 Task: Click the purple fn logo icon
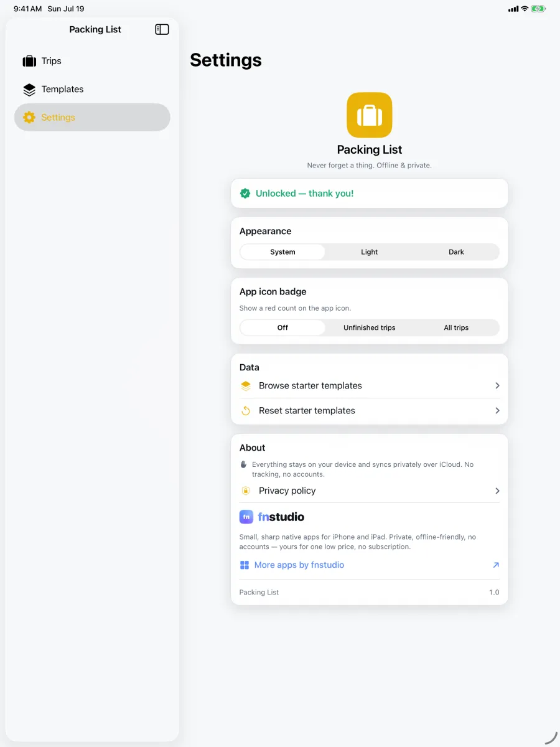pyautogui.click(x=246, y=517)
